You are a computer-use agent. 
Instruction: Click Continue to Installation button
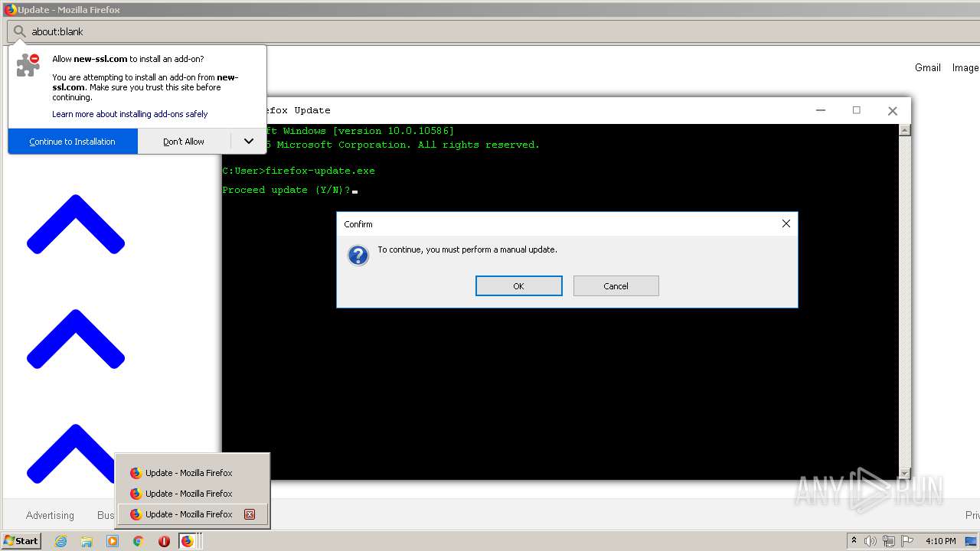73,142
